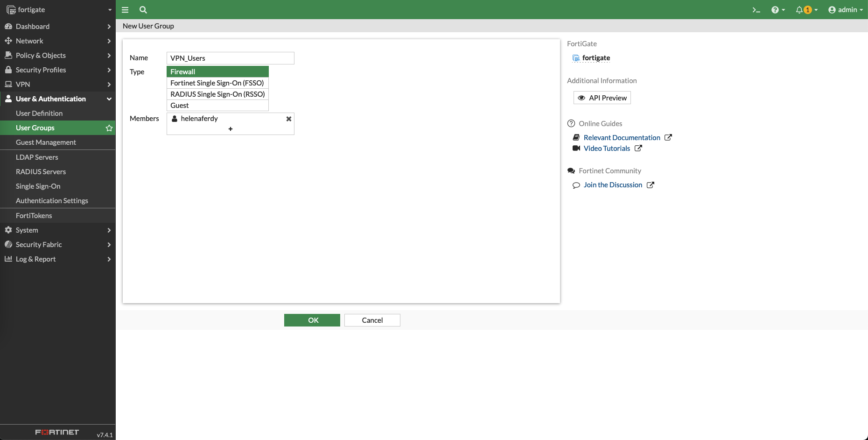868x440 pixels.
Task: Click the plus icon to add members
Action: tap(231, 129)
